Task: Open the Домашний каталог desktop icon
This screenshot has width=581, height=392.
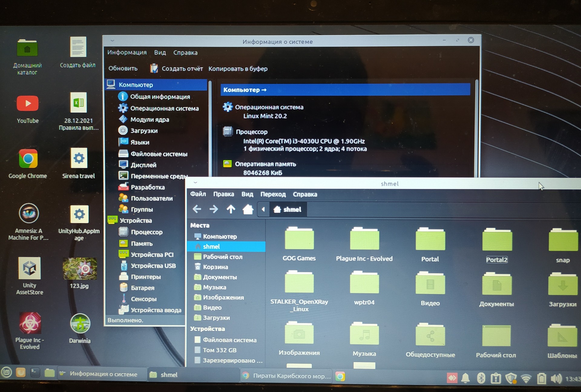Action: (27, 57)
